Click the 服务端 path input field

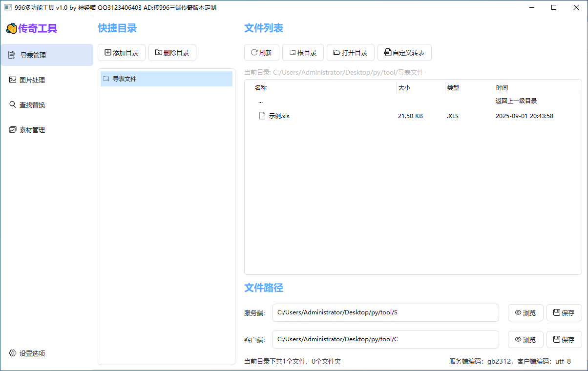[x=386, y=312]
